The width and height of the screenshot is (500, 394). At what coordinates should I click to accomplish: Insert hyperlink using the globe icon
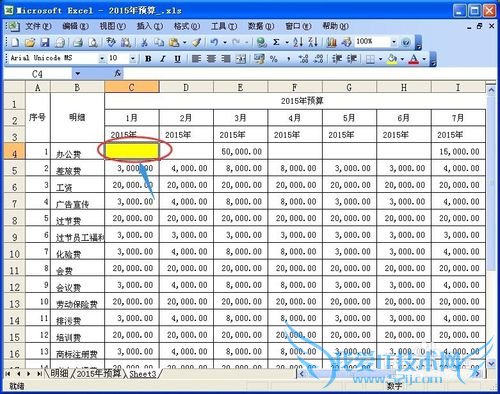(x=262, y=42)
